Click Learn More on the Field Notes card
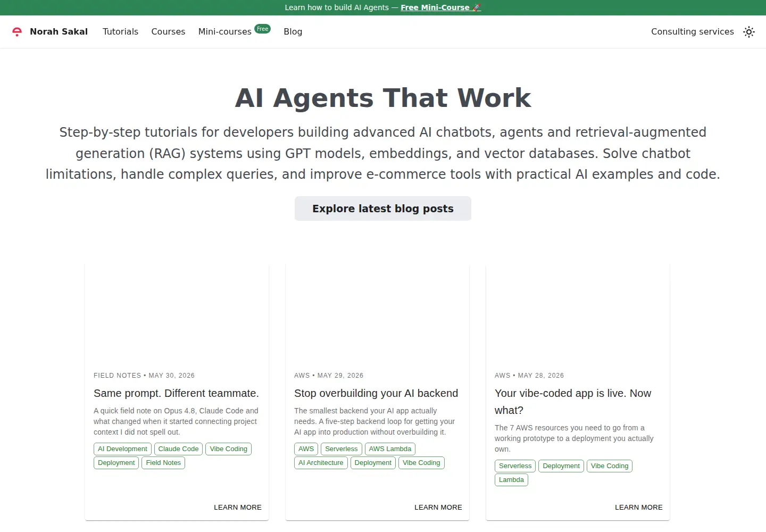Viewport: 766px width, 532px height. tap(238, 508)
